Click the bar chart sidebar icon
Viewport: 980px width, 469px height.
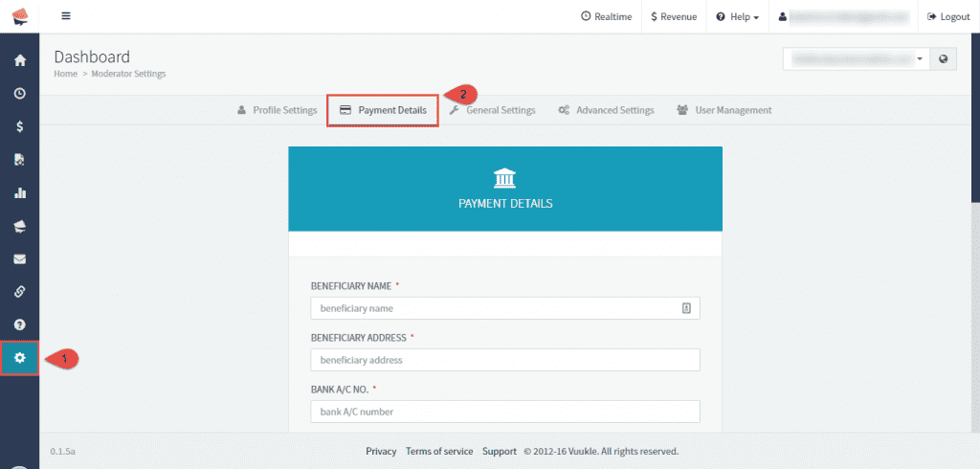[x=19, y=192]
